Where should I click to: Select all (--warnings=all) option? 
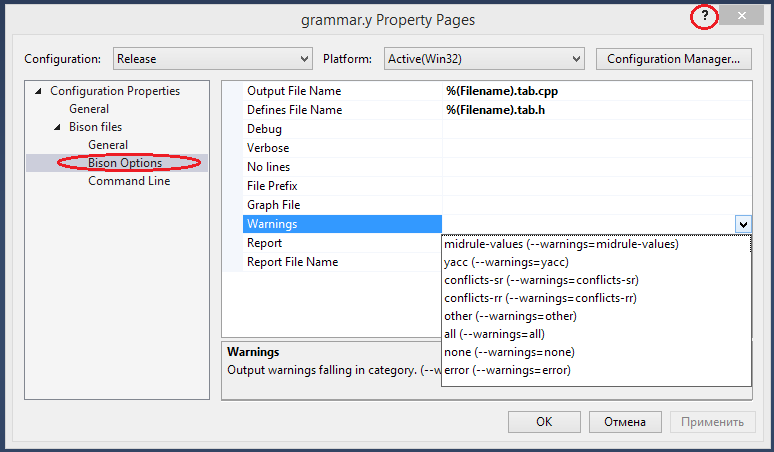click(x=494, y=334)
